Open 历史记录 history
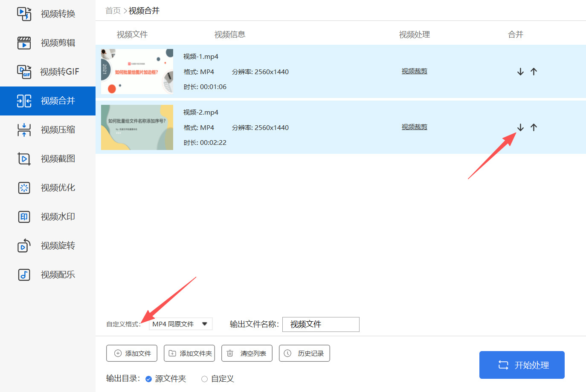Viewport: 586px width, 392px height. coord(305,353)
